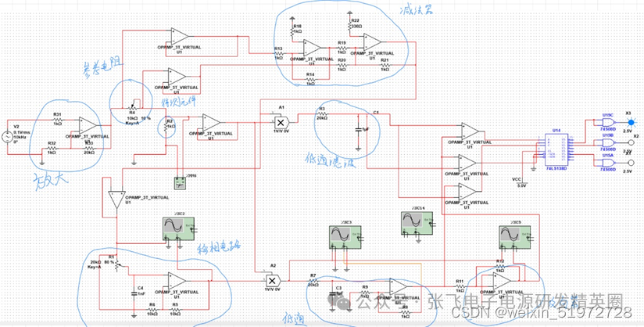Open oscilloscope XSC14

(417, 224)
